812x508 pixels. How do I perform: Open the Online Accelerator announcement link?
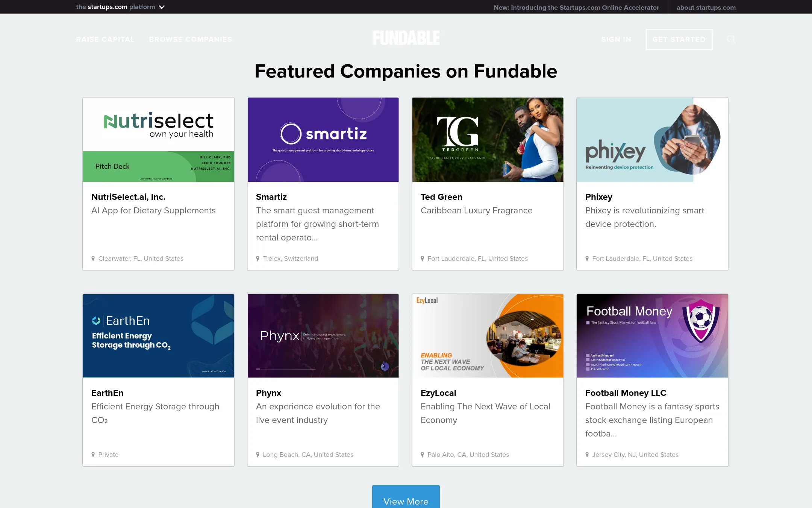coord(576,8)
